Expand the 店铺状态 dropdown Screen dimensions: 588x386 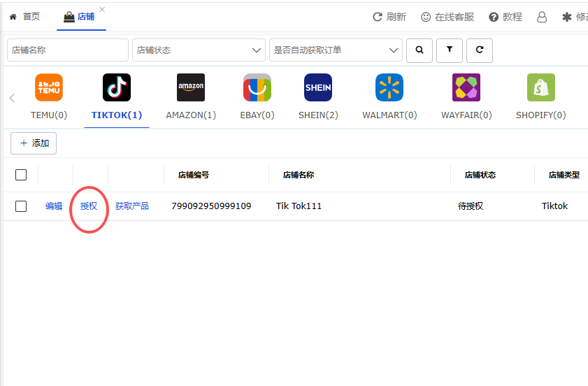tap(199, 50)
